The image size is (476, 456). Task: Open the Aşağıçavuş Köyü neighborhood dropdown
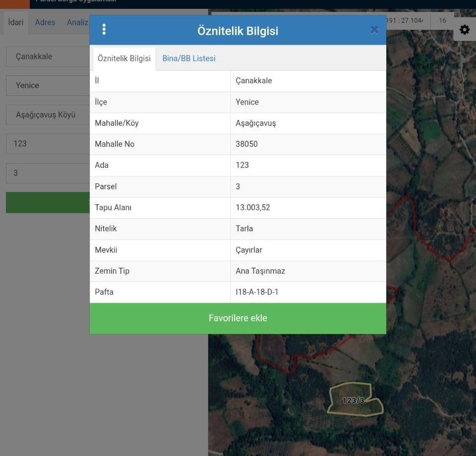(x=48, y=114)
